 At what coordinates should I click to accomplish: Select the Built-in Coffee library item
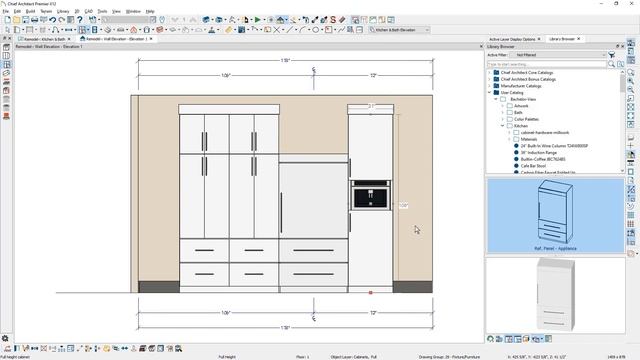(543, 159)
